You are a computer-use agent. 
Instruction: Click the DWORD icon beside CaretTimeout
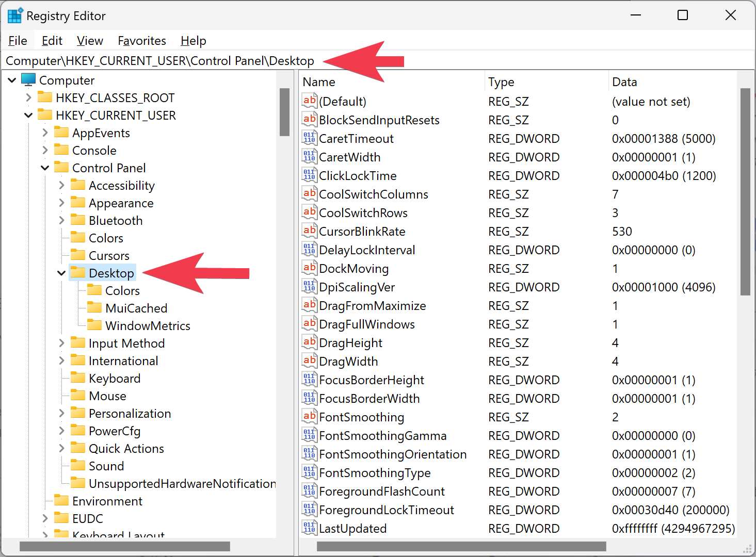pyautogui.click(x=310, y=138)
